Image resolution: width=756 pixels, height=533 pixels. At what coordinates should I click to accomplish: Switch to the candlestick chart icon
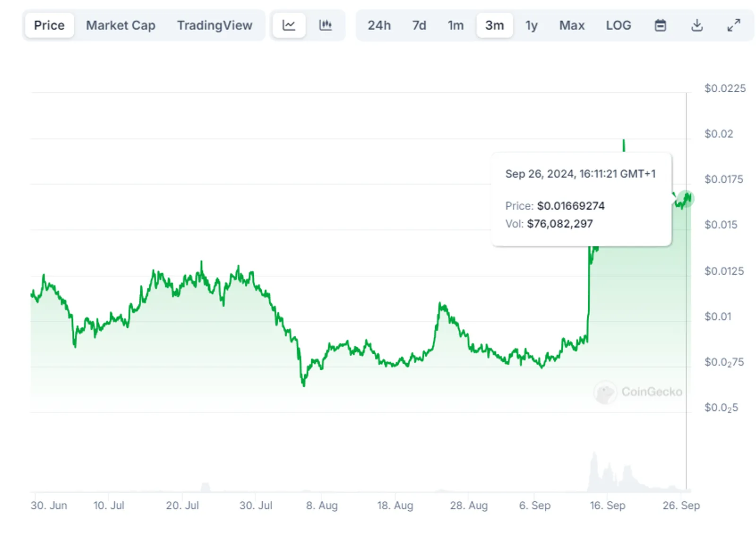pyautogui.click(x=326, y=25)
